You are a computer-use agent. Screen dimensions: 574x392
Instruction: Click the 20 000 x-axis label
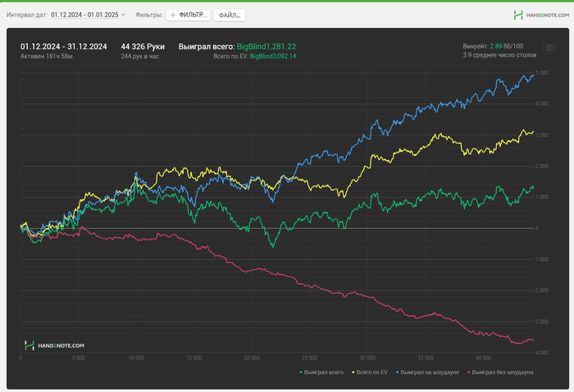point(252,358)
